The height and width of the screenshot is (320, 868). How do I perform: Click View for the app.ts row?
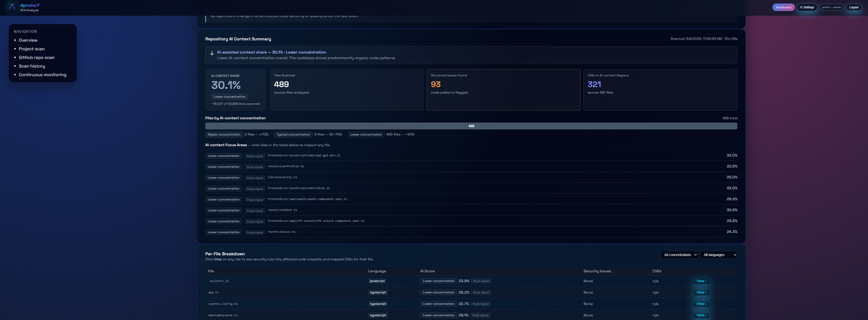pyautogui.click(x=701, y=292)
